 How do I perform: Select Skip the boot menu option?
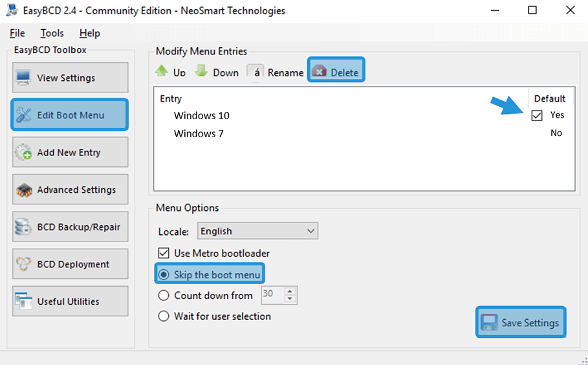coord(164,274)
